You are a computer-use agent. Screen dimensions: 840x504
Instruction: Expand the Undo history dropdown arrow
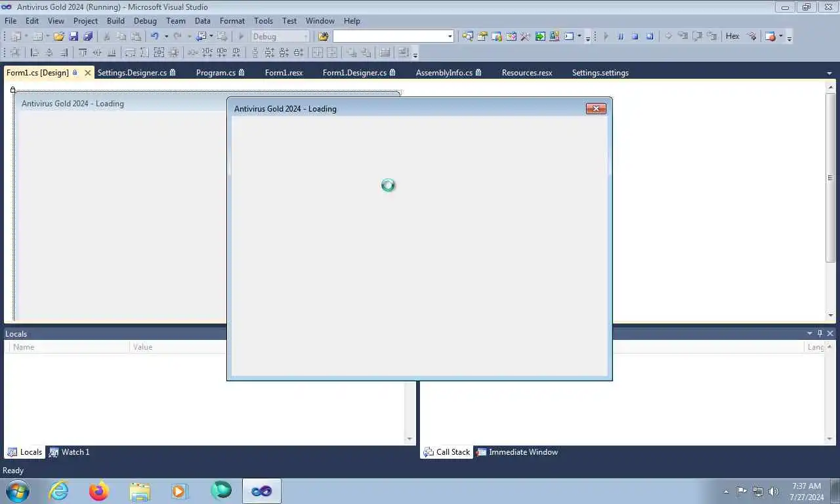pyautogui.click(x=166, y=36)
